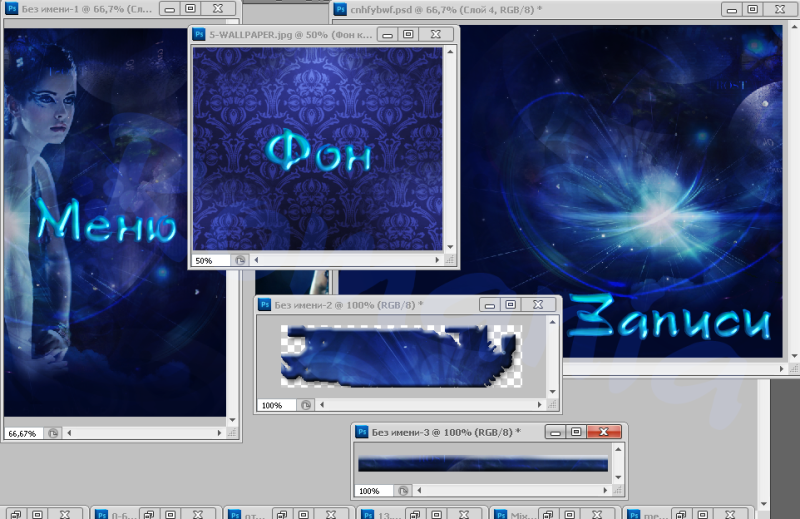Click the scroll-up arrow in the 5-WALLPAPER window

[450, 52]
